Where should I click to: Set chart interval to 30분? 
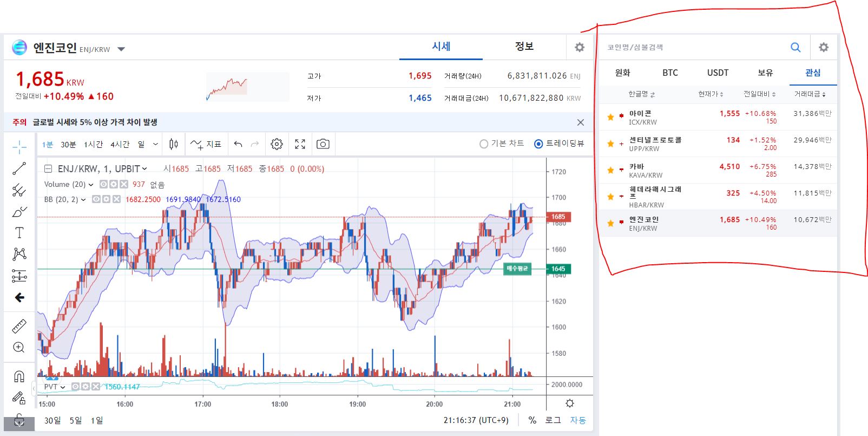[68, 145]
